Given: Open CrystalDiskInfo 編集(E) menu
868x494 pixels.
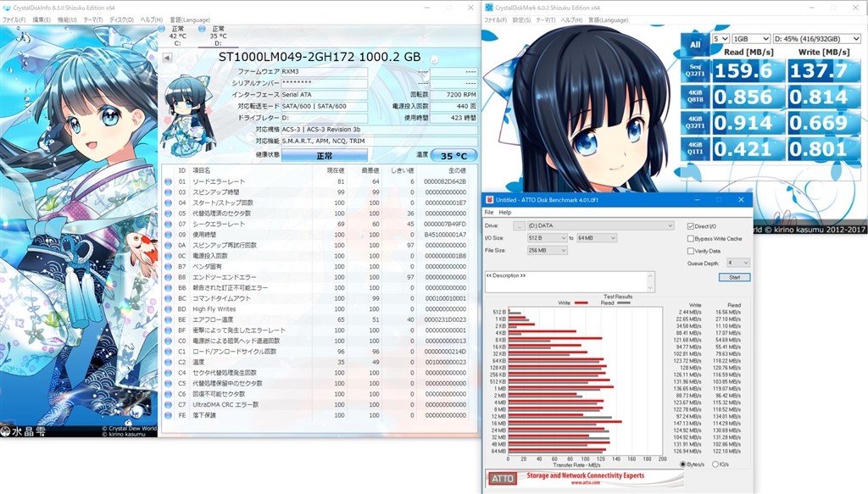Looking at the screenshot, I should (x=42, y=20).
